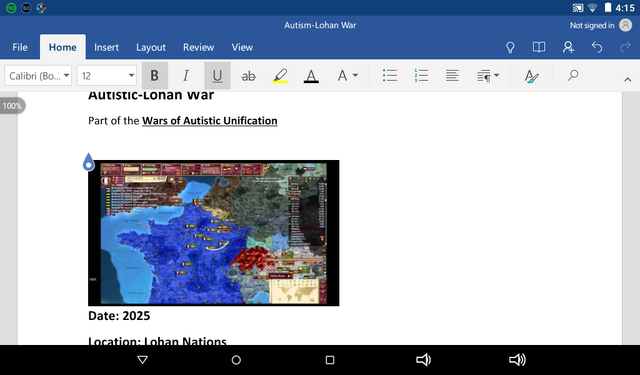Click the Autistic-Lohan War heading
The image size is (640, 375).
point(151,96)
